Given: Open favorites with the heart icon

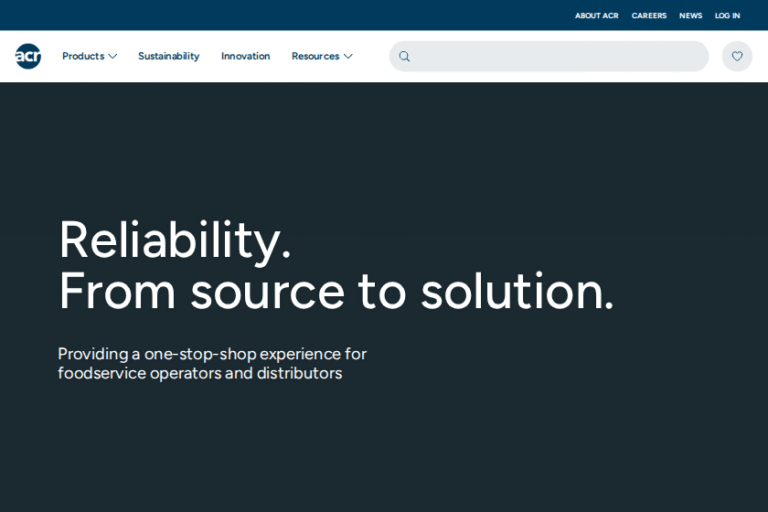Looking at the screenshot, I should tap(737, 56).
